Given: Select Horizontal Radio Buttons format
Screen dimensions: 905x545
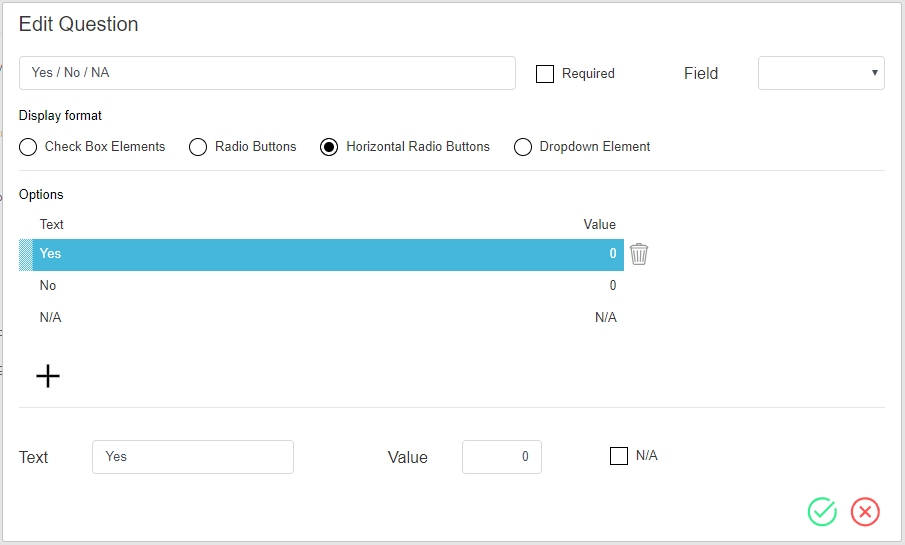Looking at the screenshot, I should click(x=329, y=147).
